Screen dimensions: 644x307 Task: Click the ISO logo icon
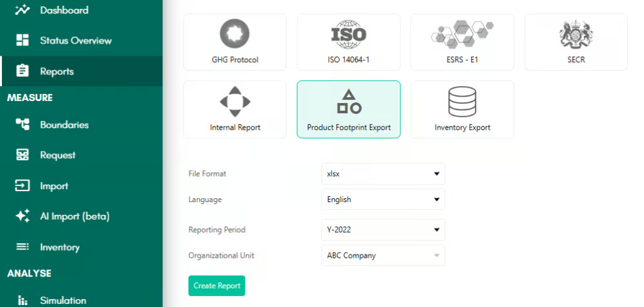(349, 34)
